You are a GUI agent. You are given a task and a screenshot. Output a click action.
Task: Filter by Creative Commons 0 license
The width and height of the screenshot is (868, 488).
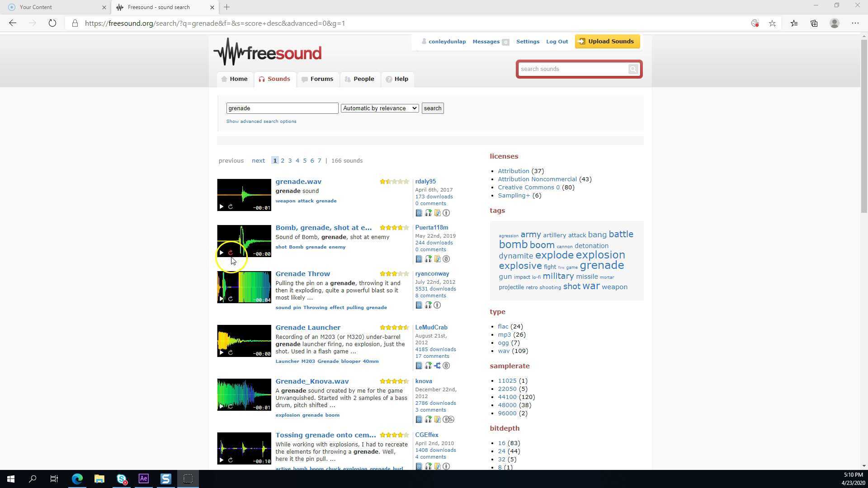(528, 188)
